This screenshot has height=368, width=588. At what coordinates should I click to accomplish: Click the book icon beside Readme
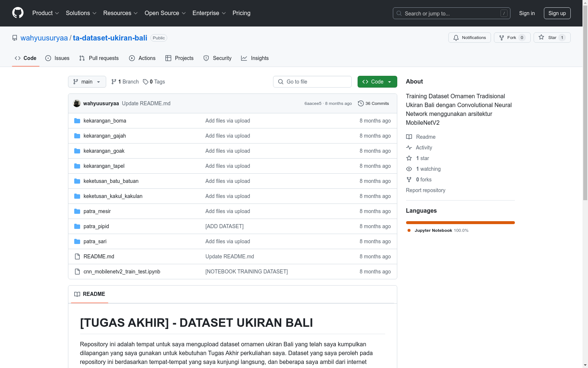(409, 137)
